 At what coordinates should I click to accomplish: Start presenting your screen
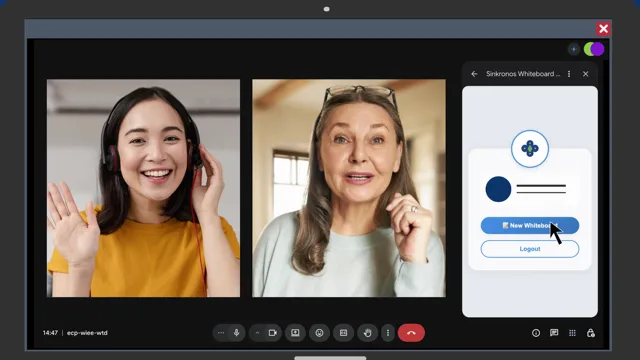295,333
